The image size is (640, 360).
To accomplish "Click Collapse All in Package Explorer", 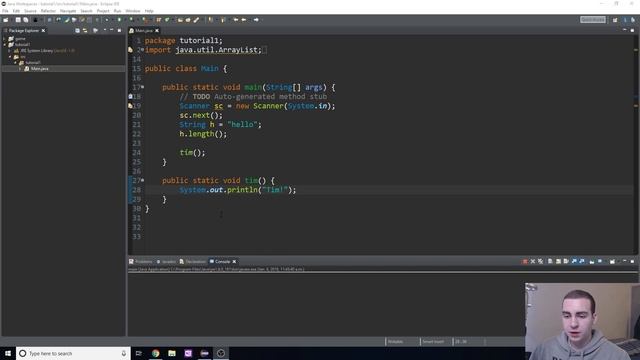I will point(77,31).
